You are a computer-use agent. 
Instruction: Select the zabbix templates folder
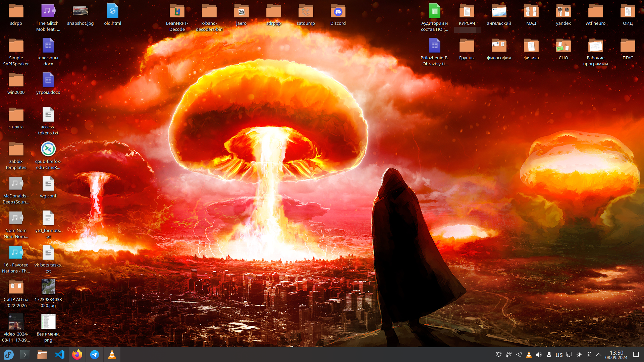16,156
